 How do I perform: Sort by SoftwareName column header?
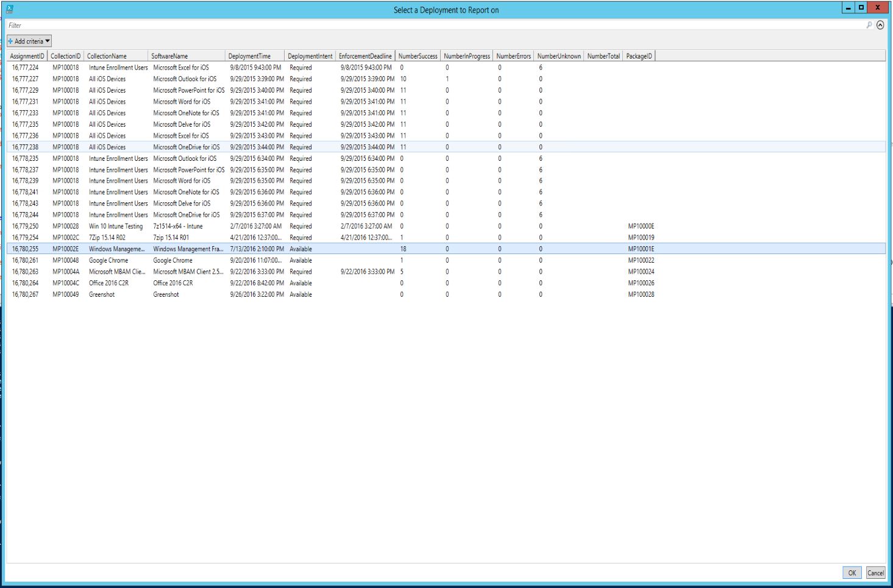tap(187, 56)
